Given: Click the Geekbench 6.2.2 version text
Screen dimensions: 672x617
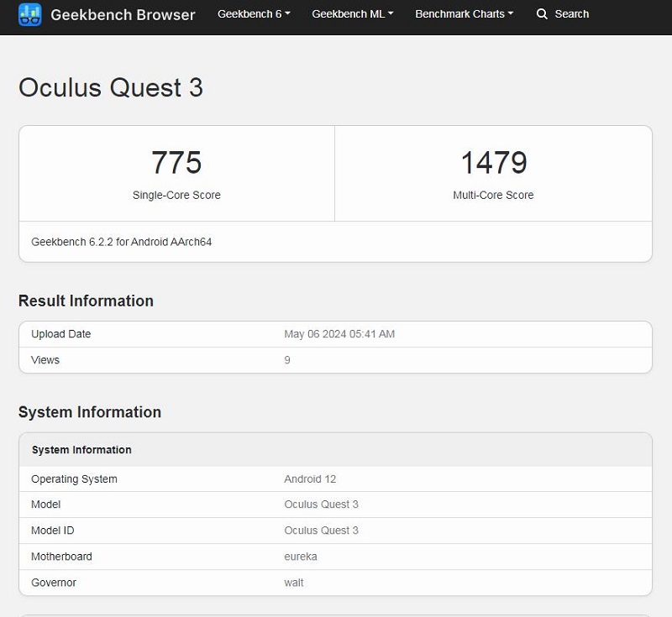Looking at the screenshot, I should point(121,242).
